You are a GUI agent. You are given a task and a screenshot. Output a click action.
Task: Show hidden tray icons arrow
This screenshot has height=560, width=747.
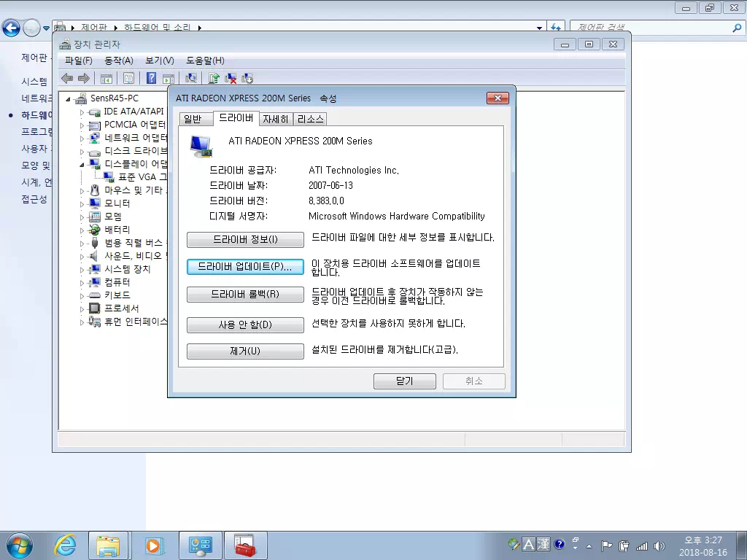point(589,546)
